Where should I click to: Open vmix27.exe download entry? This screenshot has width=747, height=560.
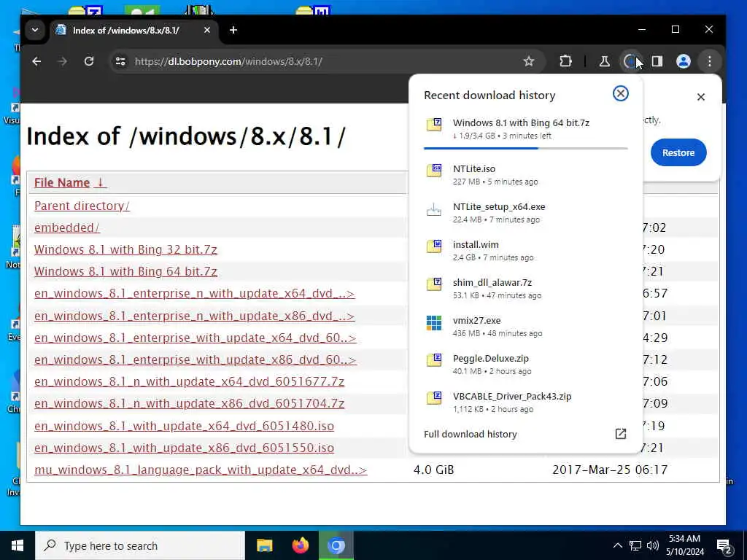[525, 327]
